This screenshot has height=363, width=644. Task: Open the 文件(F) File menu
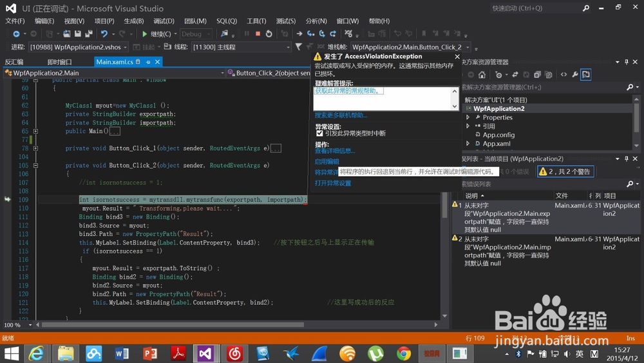pyautogui.click(x=15, y=21)
